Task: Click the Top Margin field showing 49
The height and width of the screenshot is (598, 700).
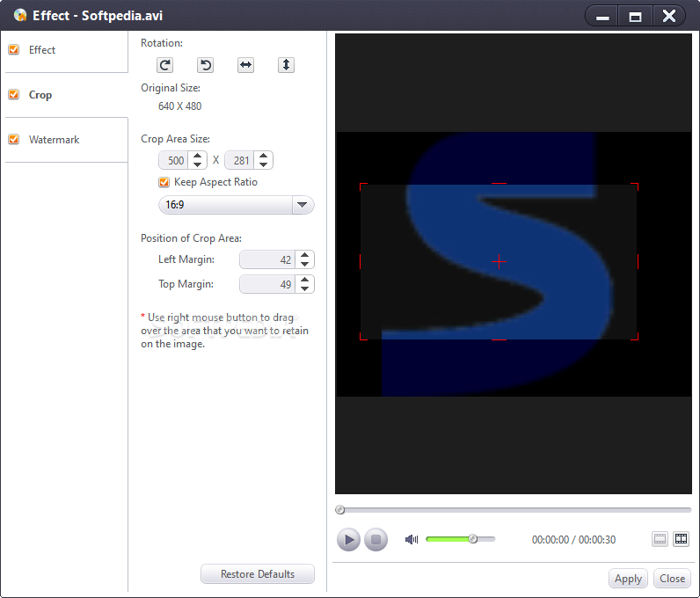Action: pyautogui.click(x=267, y=284)
